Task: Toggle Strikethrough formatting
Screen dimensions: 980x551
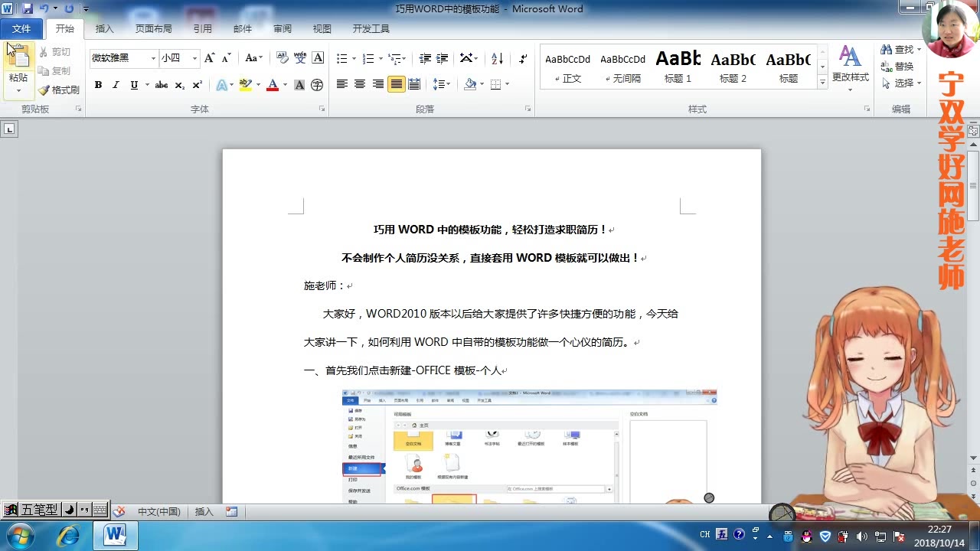Action: tap(162, 85)
